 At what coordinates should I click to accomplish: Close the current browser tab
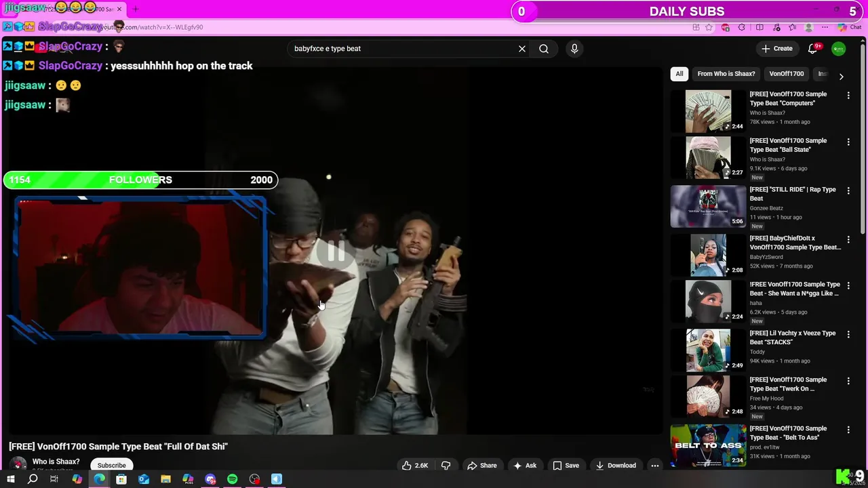[119, 9]
